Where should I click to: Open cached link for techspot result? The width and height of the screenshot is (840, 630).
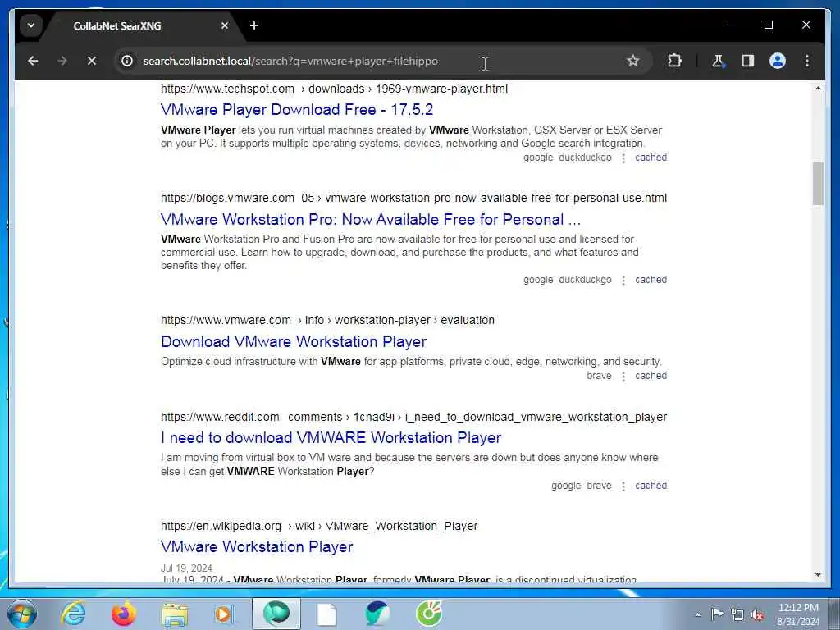(651, 157)
